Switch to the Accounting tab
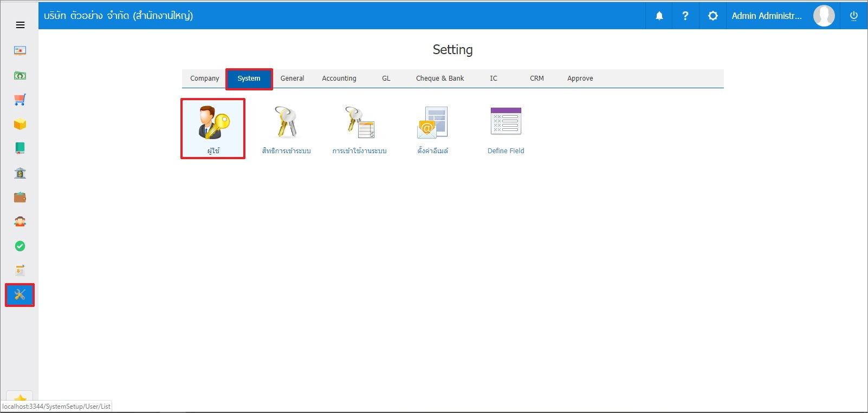 click(x=339, y=78)
